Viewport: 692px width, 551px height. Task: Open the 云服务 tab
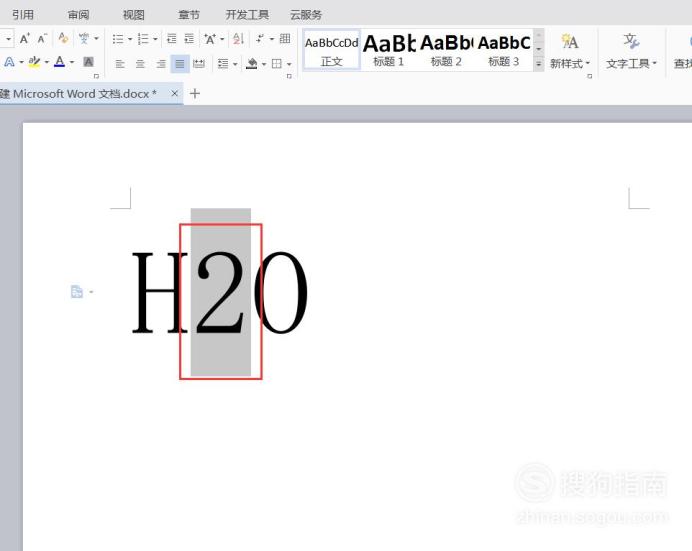pyautogui.click(x=306, y=15)
